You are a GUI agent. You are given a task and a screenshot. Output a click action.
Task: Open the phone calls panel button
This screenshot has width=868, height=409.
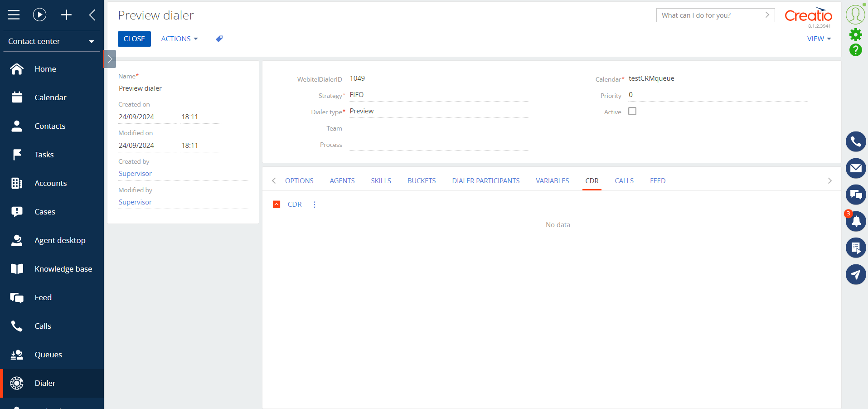point(856,142)
